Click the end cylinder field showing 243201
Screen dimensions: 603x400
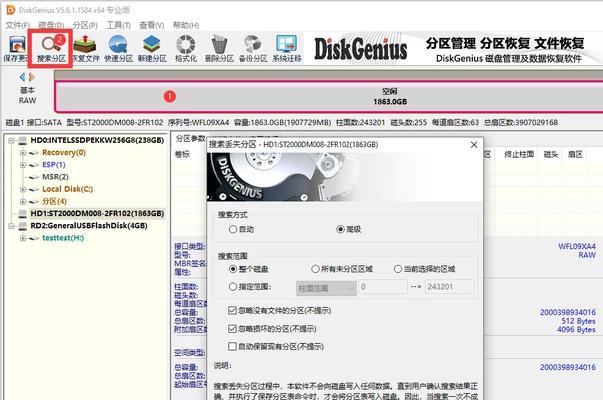(x=449, y=287)
